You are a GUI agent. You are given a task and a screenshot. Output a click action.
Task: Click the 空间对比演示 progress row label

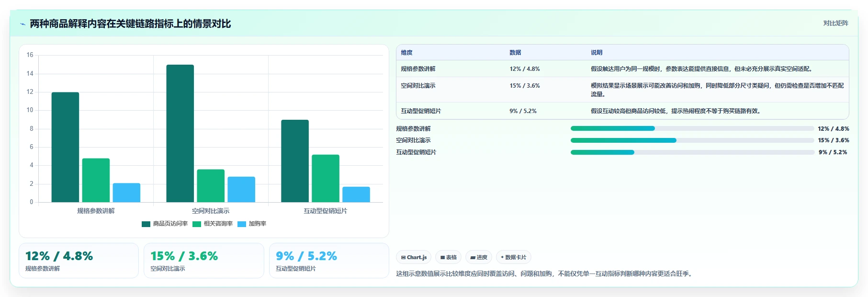click(413, 140)
